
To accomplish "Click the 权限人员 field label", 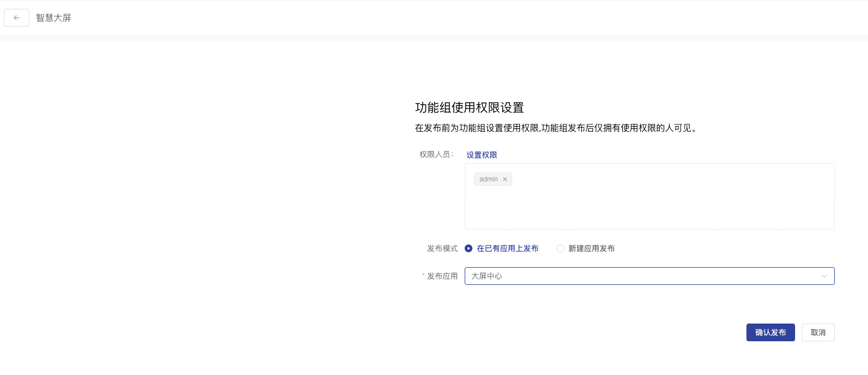I will pos(436,154).
